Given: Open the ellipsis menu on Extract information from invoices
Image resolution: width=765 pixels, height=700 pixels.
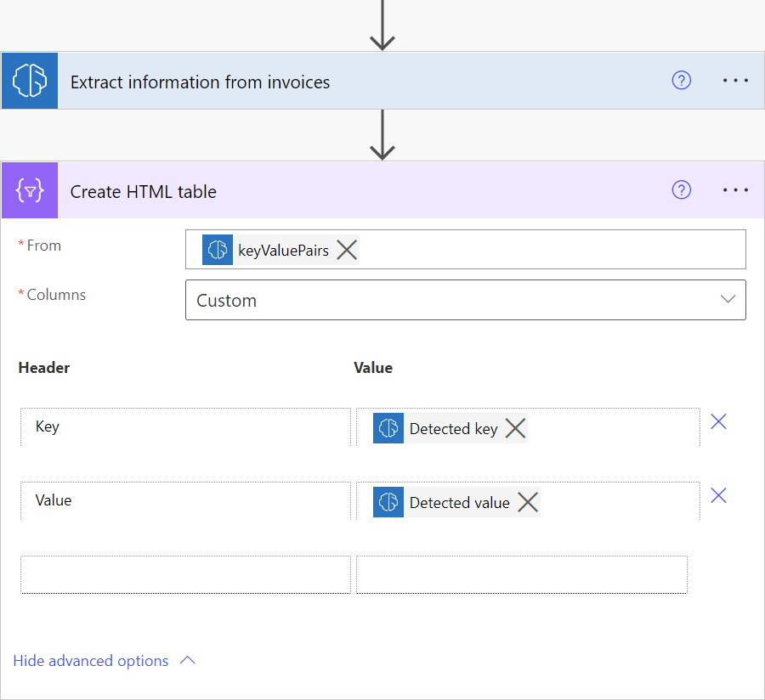Looking at the screenshot, I should (734, 80).
